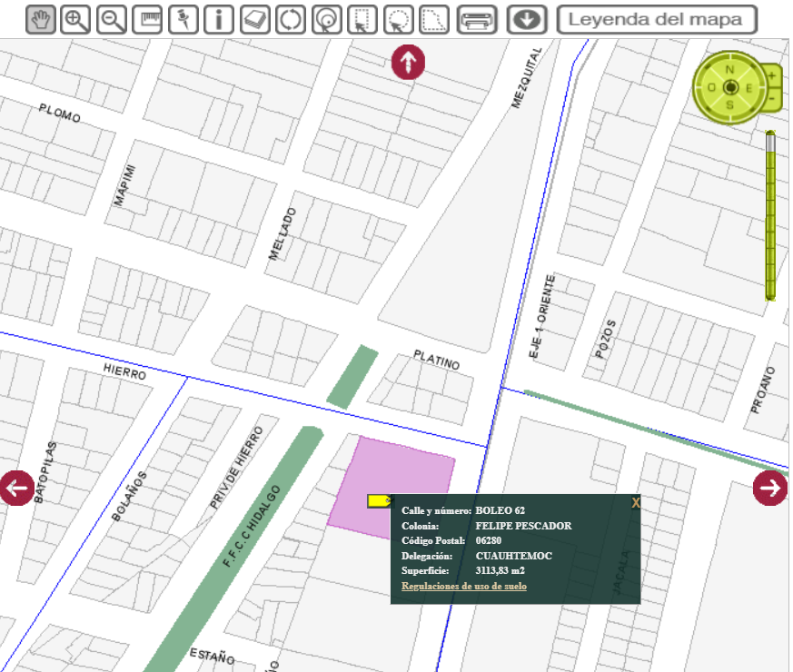Activate the zoom out magnifier tool

point(111,20)
